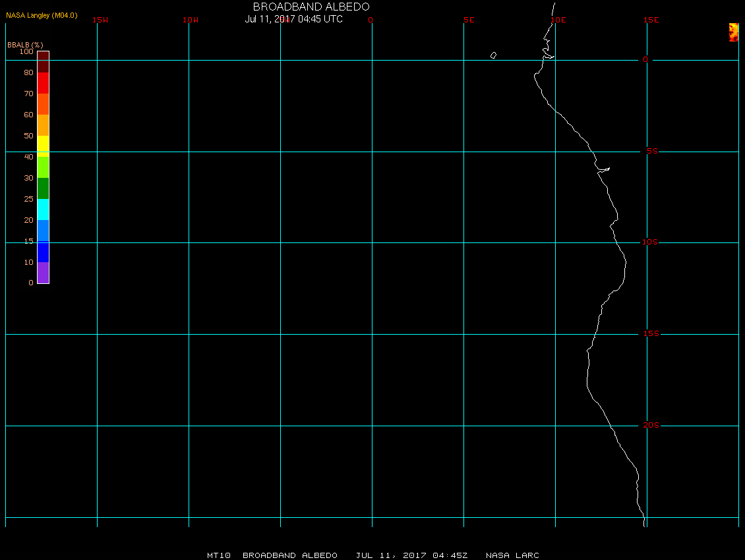Image resolution: width=745 pixels, height=560 pixels.
Task: Click the red '0' equator latitude label
Action: pyautogui.click(x=645, y=59)
